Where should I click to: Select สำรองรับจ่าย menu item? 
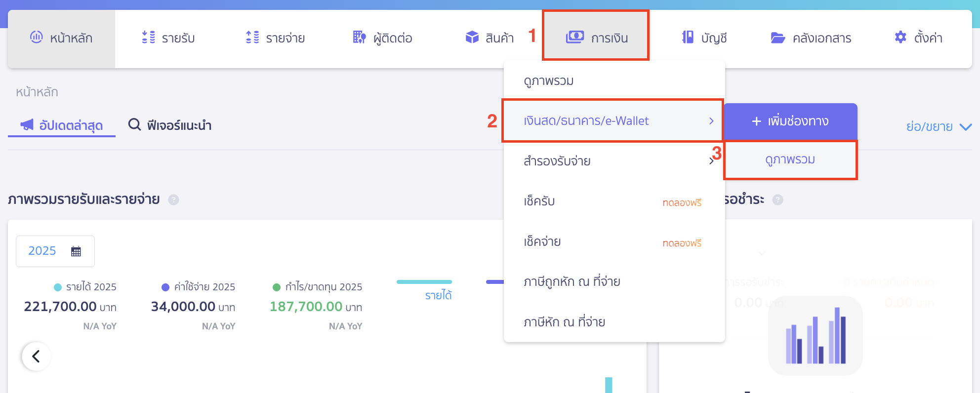614,161
